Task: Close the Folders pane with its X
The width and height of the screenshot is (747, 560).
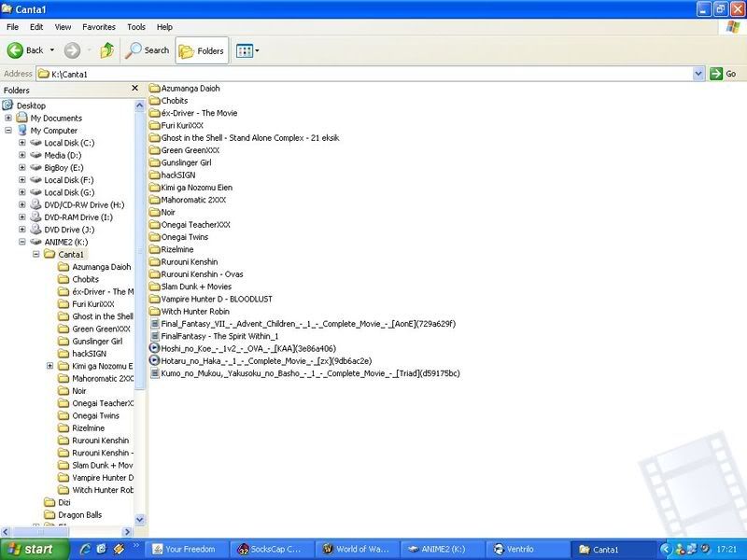Action: pos(134,89)
